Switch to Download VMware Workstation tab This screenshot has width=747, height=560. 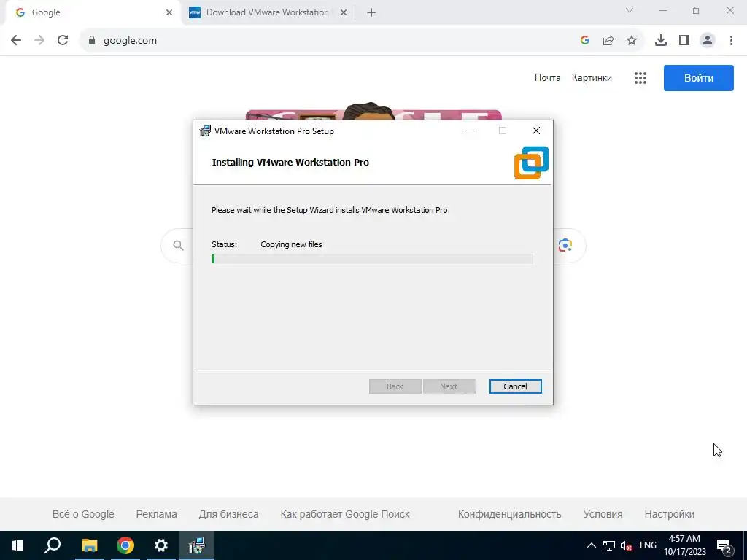point(267,12)
